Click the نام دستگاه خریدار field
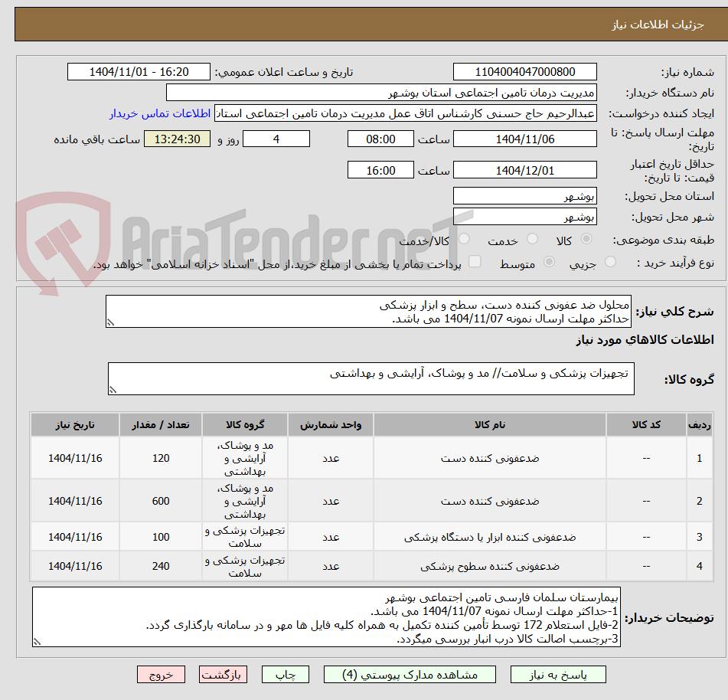The height and width of the screenshot is (700, 728). (381, 93)
